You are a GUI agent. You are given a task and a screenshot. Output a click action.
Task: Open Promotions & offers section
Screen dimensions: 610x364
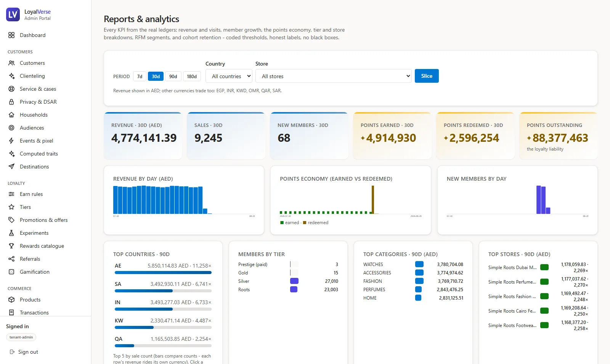[45, 220]
